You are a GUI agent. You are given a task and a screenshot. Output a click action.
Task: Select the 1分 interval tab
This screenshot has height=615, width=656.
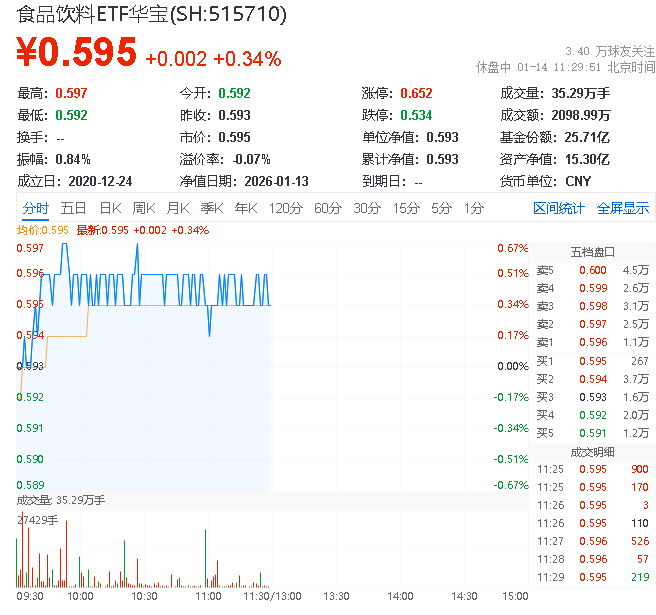[473, 208]
